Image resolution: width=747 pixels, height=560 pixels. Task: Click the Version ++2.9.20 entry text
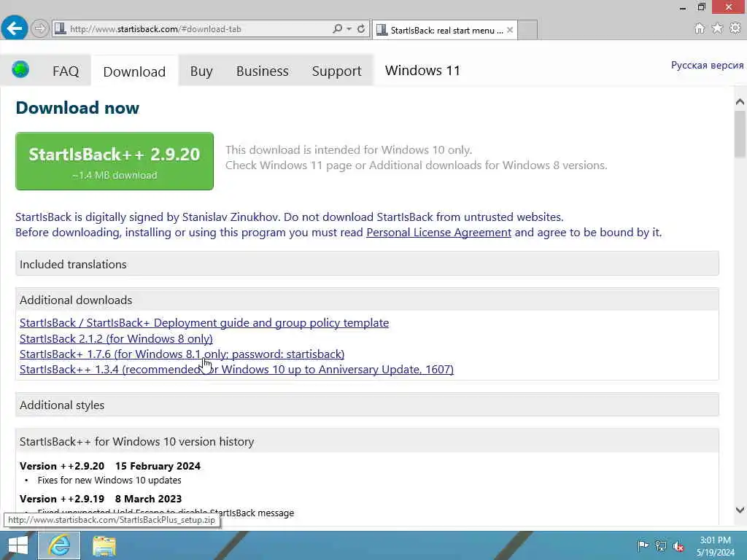[110, 466]
